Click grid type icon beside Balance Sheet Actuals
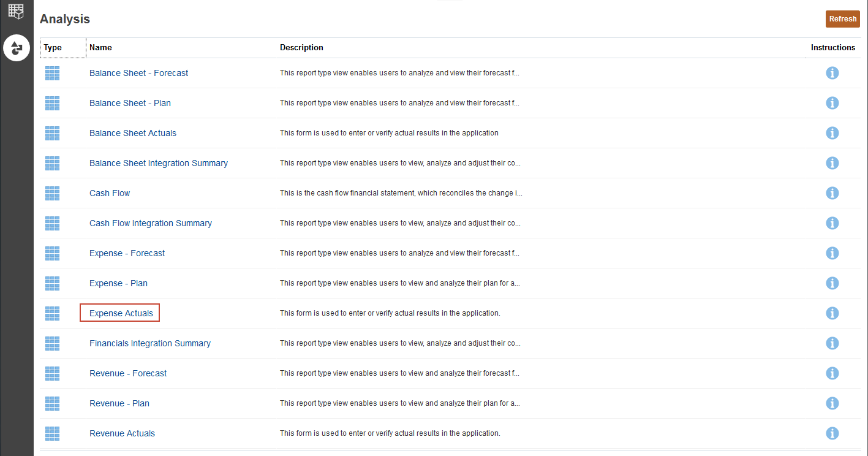868x456 pixels. [53, 133]
